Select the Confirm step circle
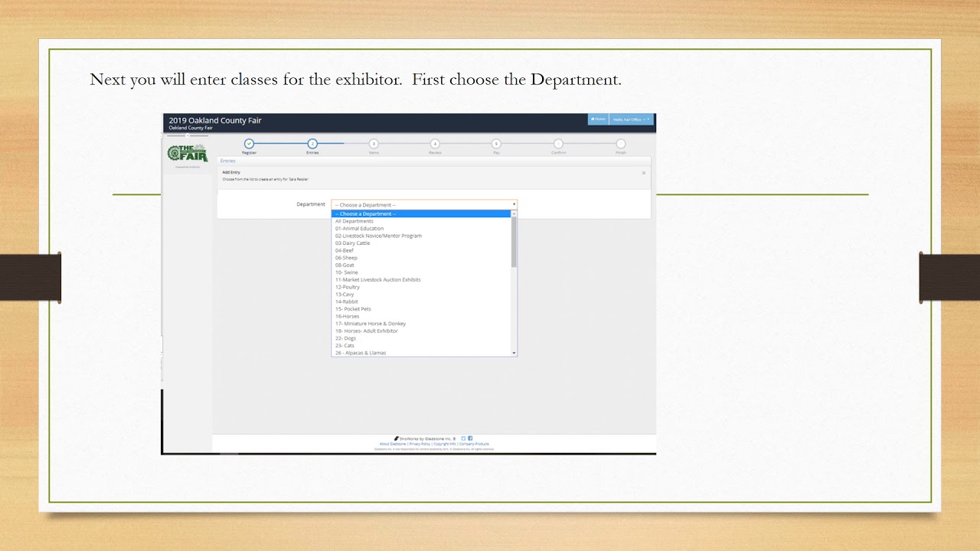This screenshot has height=551, width=980. 558,144
